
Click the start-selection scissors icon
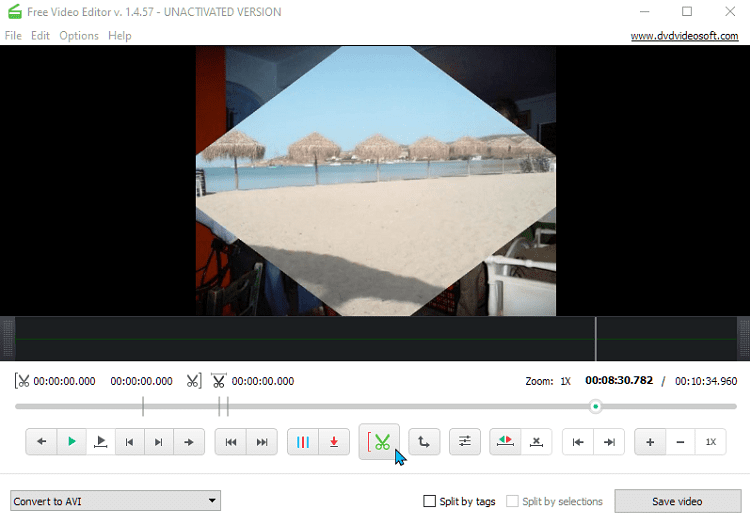22,381
